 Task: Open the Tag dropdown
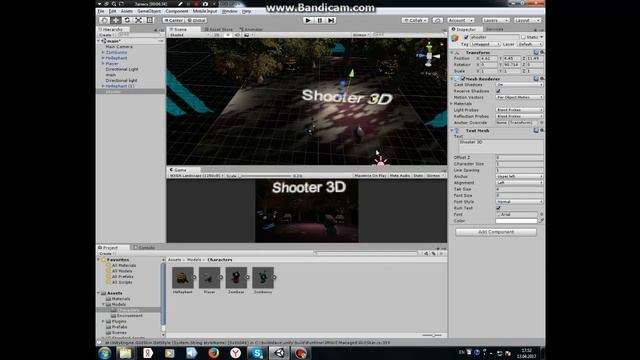pos(485,44)
